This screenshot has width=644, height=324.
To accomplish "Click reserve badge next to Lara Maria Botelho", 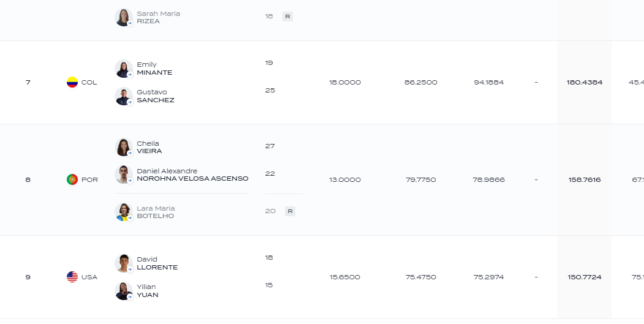I will click(x=290, y=211).
